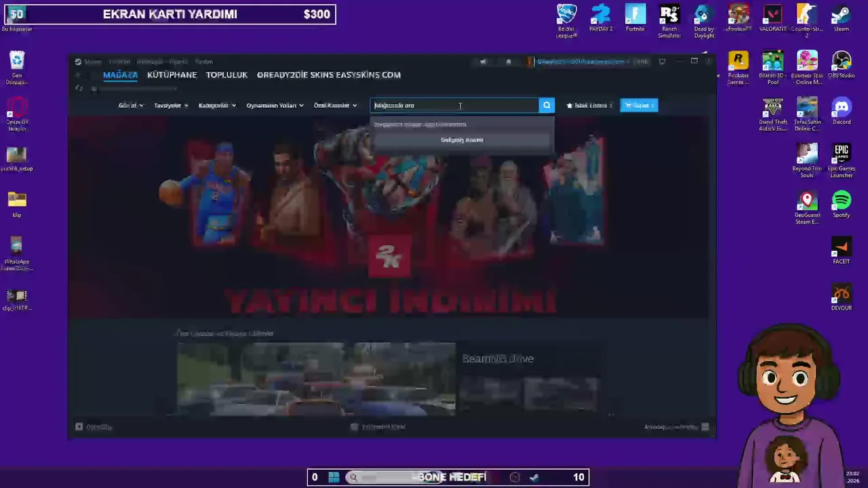This screenshot has width=868, height=488.
Task: Open the Yardım menu in Steam
Action: coord(203,62)
